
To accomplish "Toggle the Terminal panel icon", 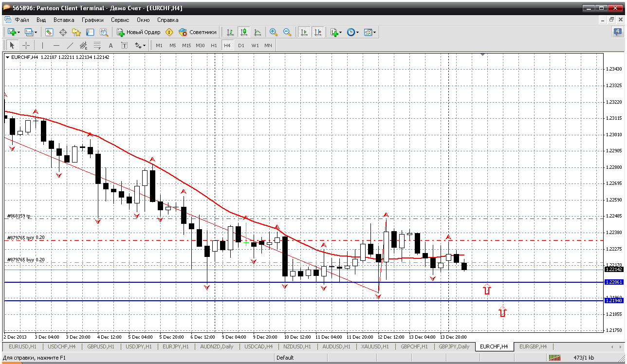I will click(90, 32).
